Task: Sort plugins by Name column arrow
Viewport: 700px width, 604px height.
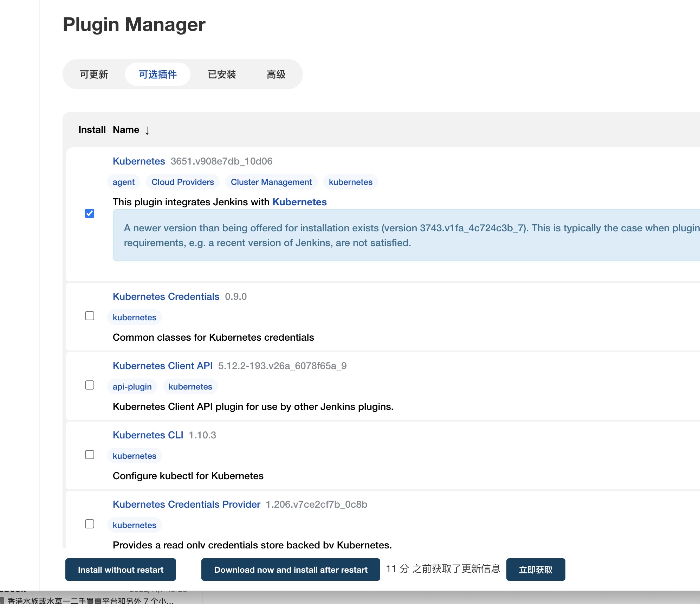Action: click(x=147, y=130)
